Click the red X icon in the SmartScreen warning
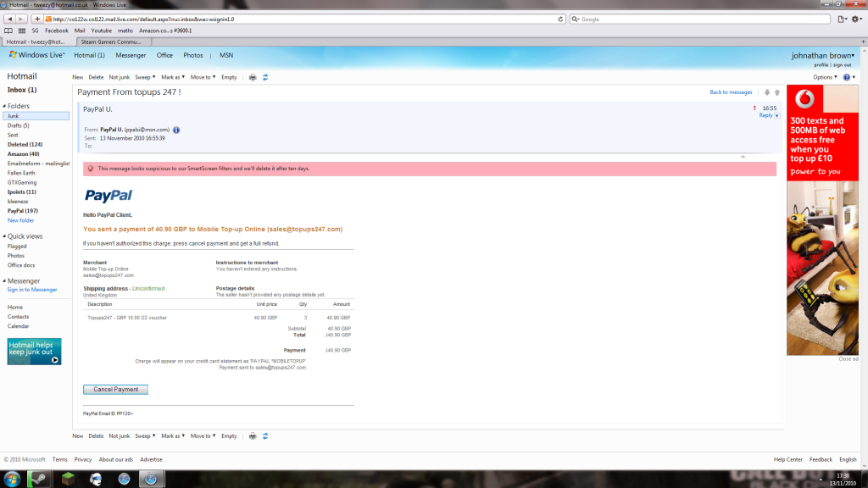Screen dimensions: 868x488 coord(90,169)
